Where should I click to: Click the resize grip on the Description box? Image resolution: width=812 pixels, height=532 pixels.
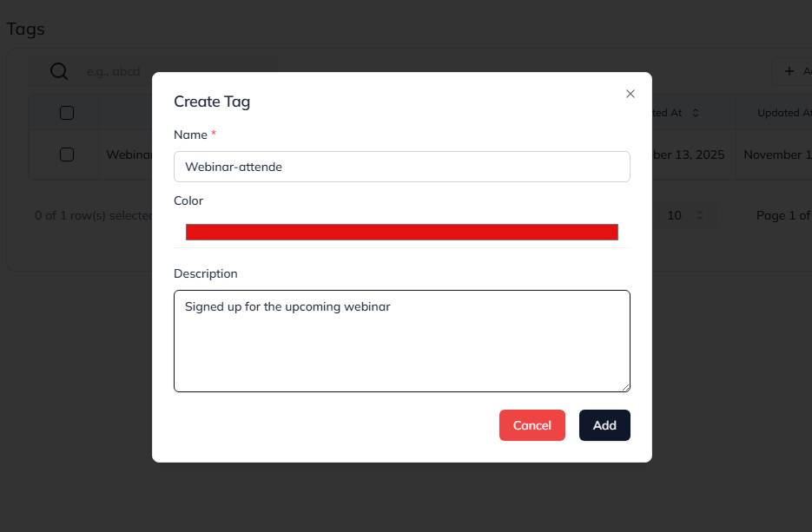(626, 388)
